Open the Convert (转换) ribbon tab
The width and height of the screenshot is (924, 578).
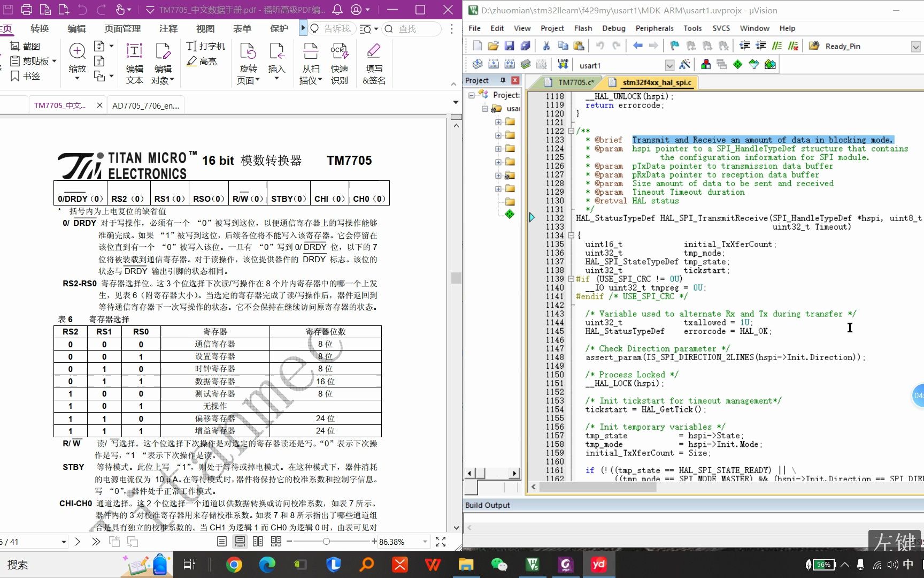click(40, 28)
